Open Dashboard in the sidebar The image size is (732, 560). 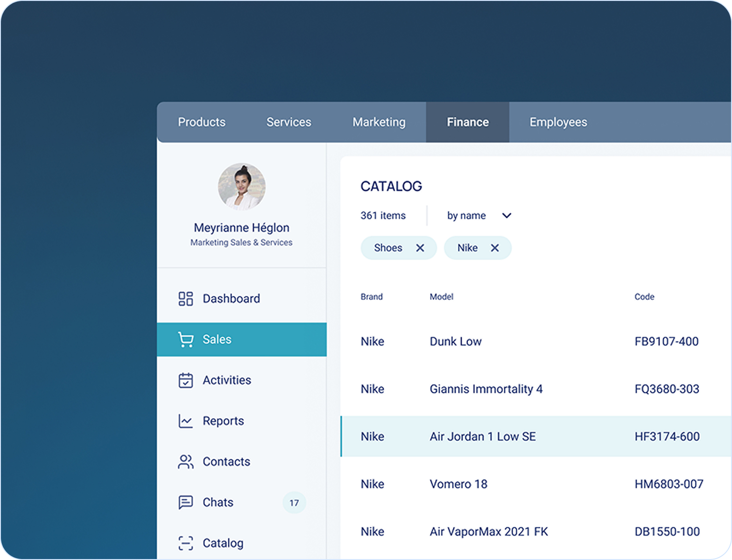[242, 299]
